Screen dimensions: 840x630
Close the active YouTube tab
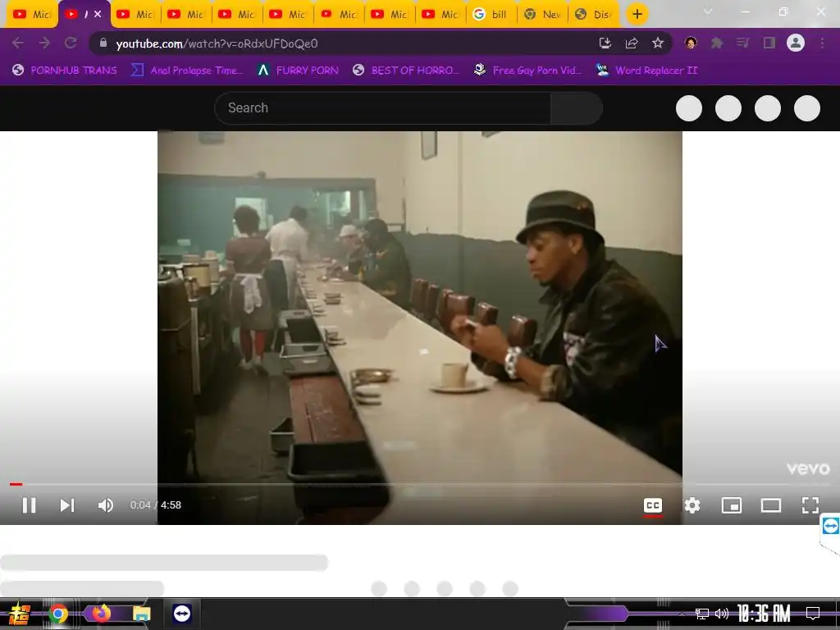(x=98, y=14)
